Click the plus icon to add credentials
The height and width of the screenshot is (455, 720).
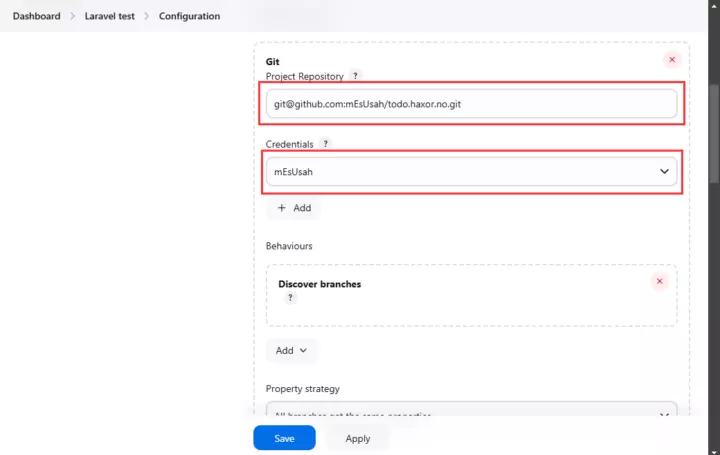click(281, 208)
